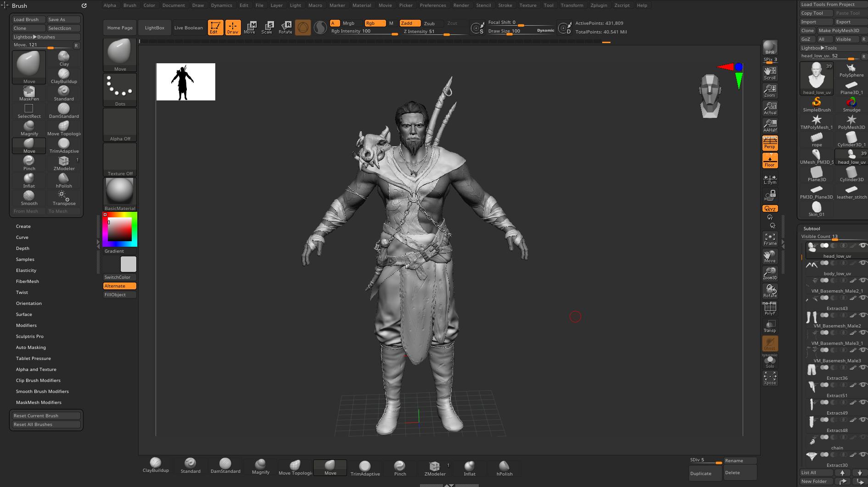Expand the Curve brush section
The height and width of the screenshot is (487, 868).
click(22, 238)
